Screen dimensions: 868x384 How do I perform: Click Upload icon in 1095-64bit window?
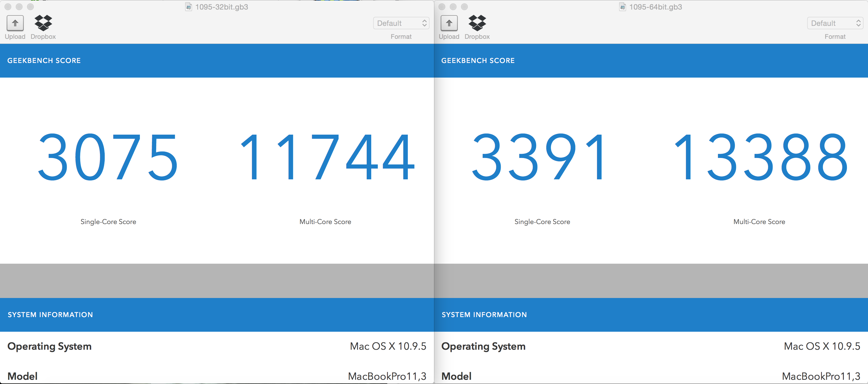point(449,23)
